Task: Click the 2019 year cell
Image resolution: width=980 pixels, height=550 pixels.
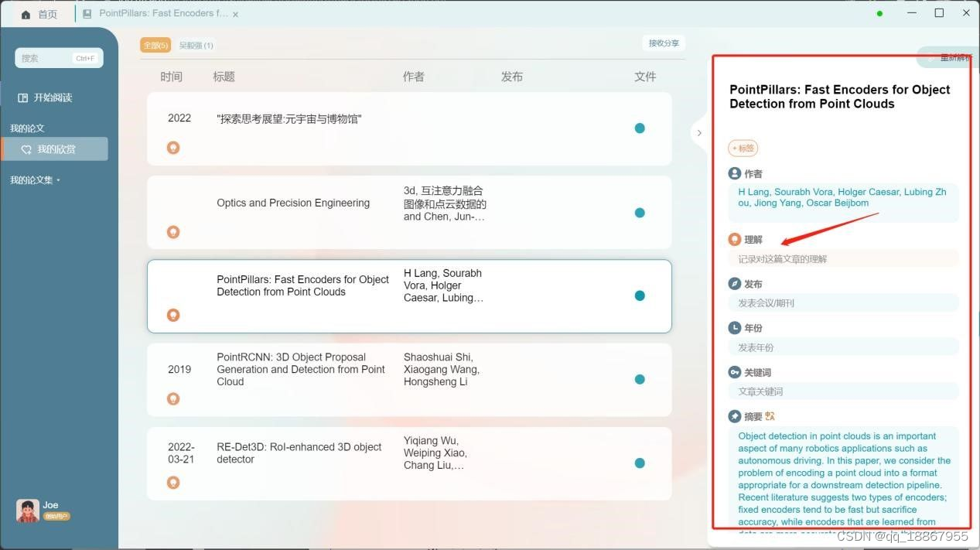Action: [179, 369]
